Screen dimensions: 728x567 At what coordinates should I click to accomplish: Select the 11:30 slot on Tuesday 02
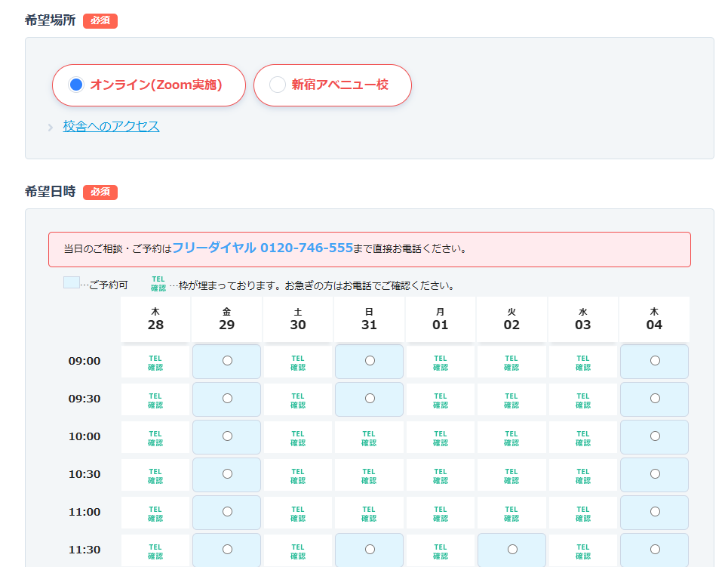(x=511, y=550)
